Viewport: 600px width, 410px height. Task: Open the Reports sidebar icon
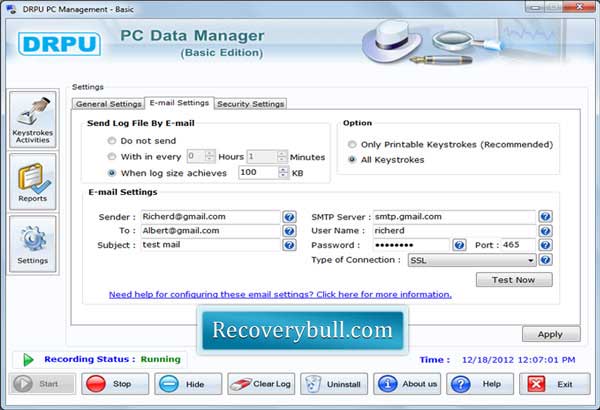pyautogui.click(x=34, y=180)
